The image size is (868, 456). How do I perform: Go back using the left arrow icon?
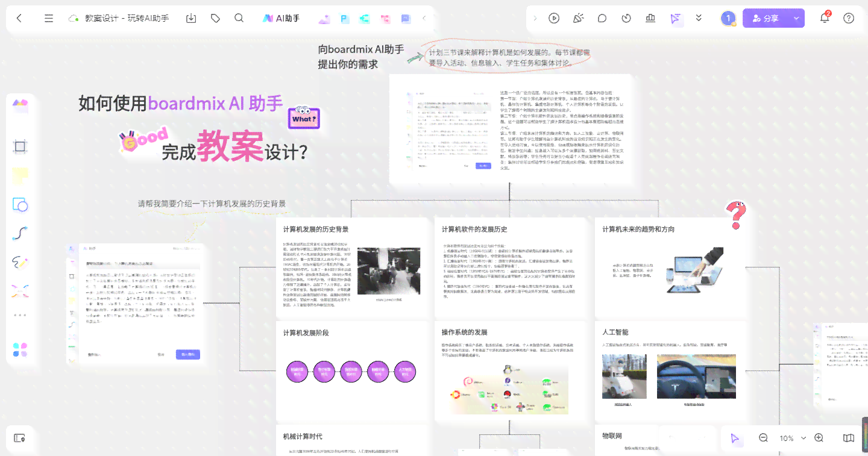(x=19, y=18)
